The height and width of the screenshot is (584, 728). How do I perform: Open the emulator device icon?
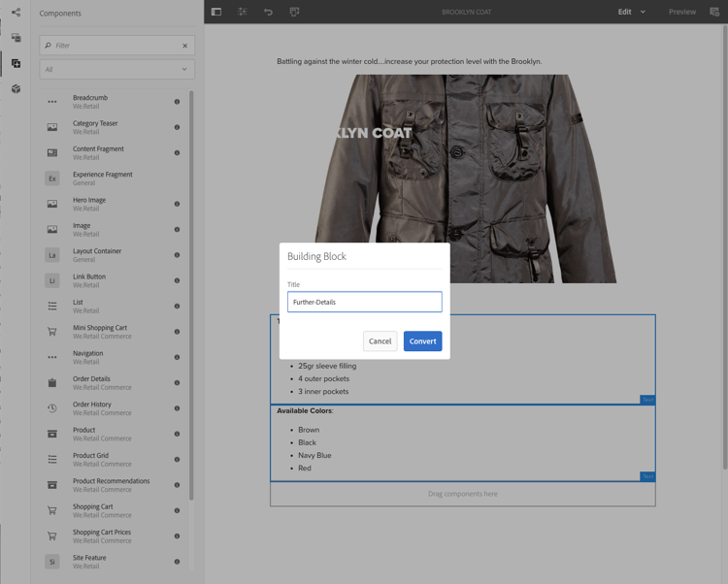(x=294, y=12)
